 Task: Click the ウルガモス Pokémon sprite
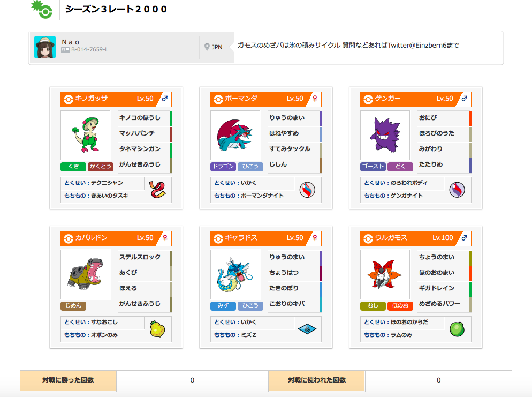385,274
